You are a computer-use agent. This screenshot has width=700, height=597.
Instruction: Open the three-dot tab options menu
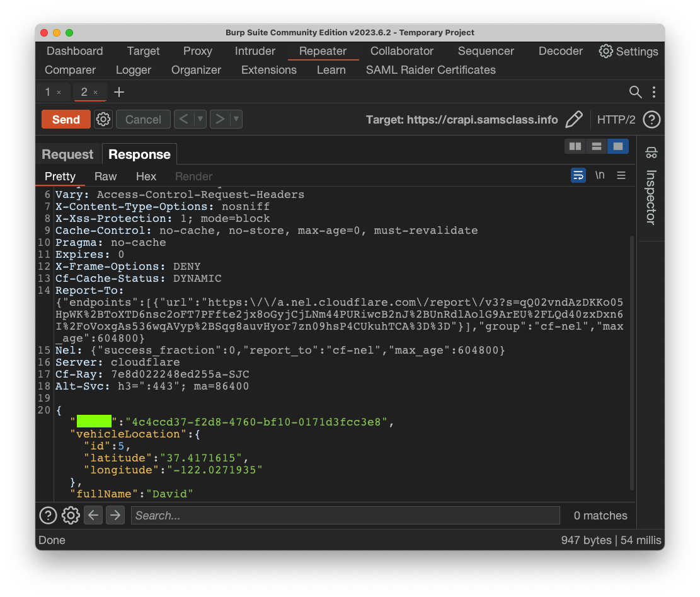pyautogui.click(x=654, y=92)
